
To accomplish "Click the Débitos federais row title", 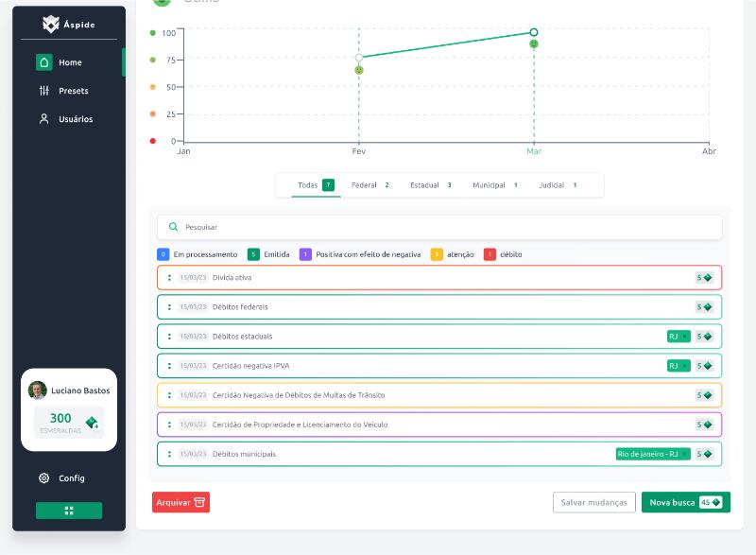I will click(240, 307).
